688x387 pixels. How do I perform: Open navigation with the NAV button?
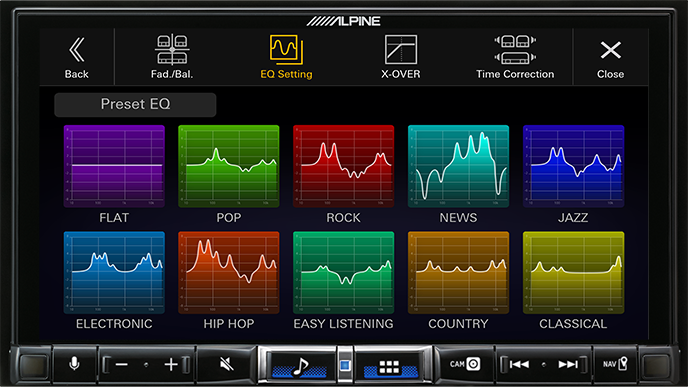pos(615,364)
